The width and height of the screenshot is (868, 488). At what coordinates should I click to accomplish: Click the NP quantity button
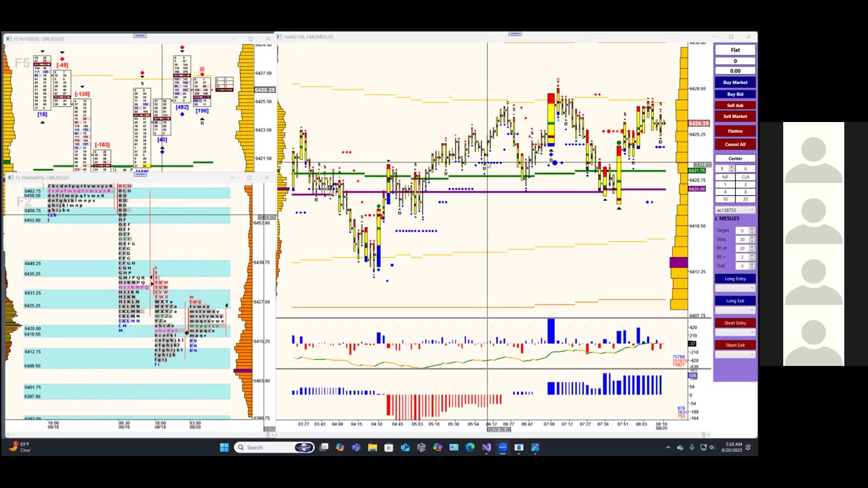click(x=725, y=177)
